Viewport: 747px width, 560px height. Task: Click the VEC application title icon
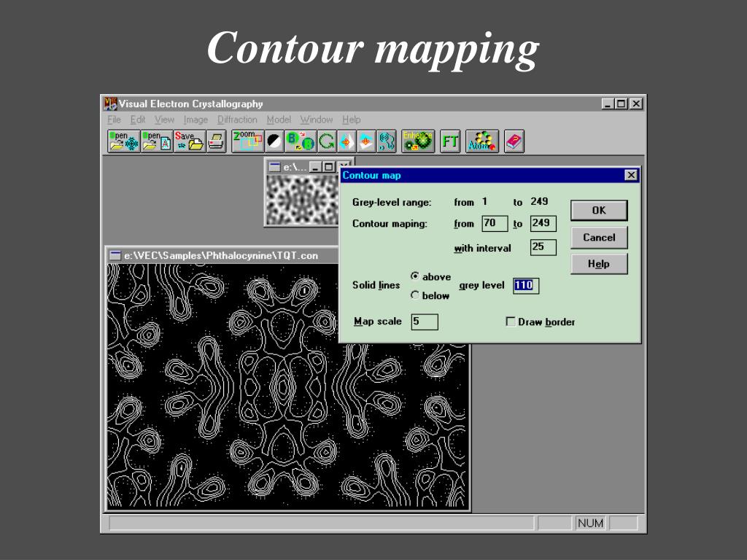111,104
